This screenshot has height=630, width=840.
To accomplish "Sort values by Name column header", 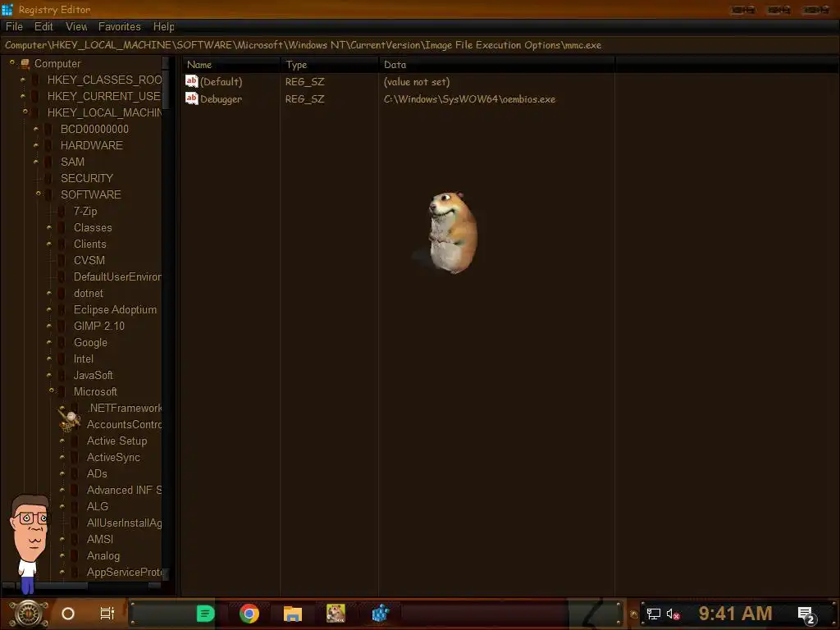I will click(231, 64).
